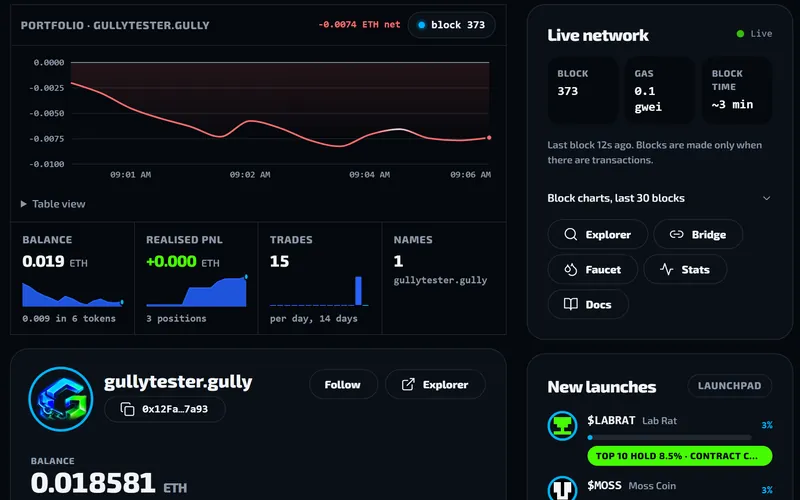Click the BLOCK 373 network tile

(583, 90)
